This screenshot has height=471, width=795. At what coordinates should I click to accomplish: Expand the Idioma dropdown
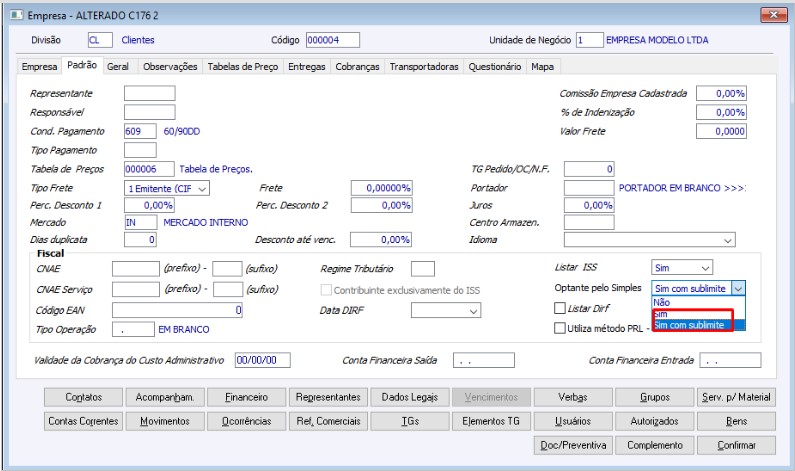click(x=728, y=240)
